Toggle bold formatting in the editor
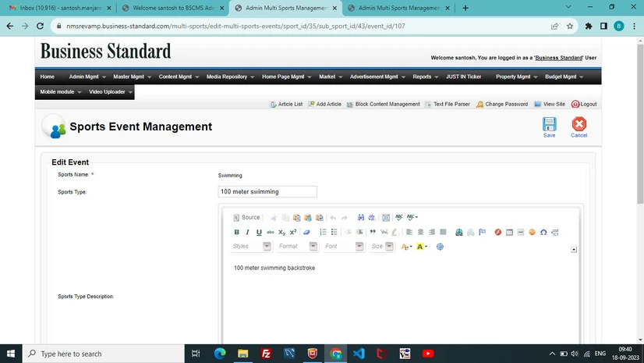This screenshot has height=363, width=644. click(237, 232)
